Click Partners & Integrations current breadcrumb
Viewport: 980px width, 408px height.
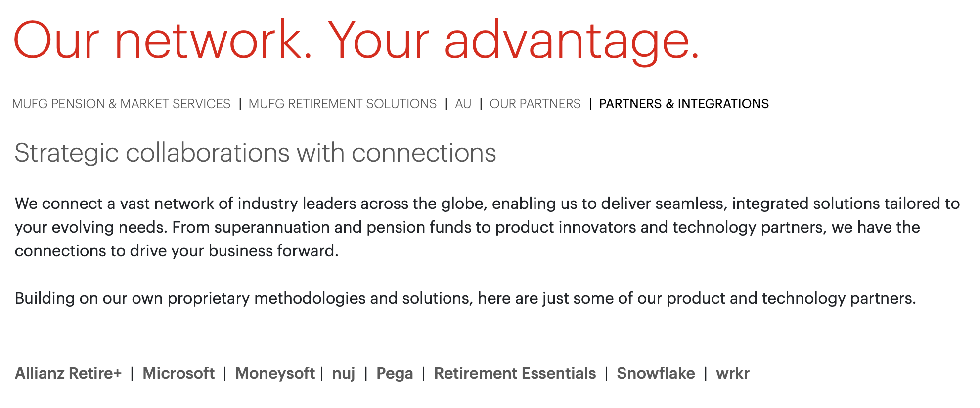pos(684,104)
